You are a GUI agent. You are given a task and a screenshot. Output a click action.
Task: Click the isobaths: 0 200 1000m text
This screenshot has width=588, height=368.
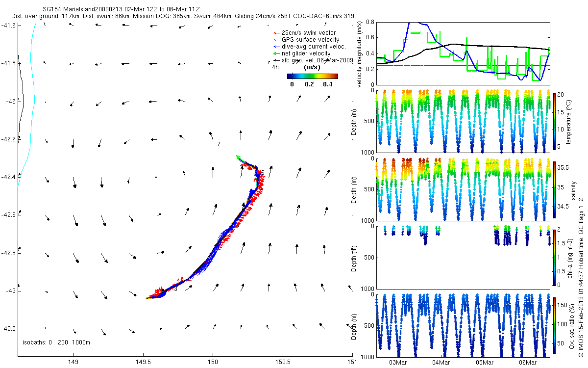(x=57, y=342)
